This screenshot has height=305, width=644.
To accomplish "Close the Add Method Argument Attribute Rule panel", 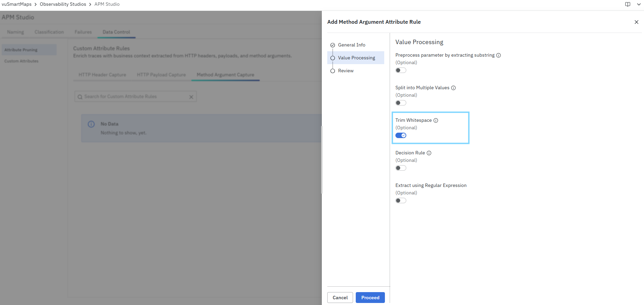I will [x=636, y=22].
